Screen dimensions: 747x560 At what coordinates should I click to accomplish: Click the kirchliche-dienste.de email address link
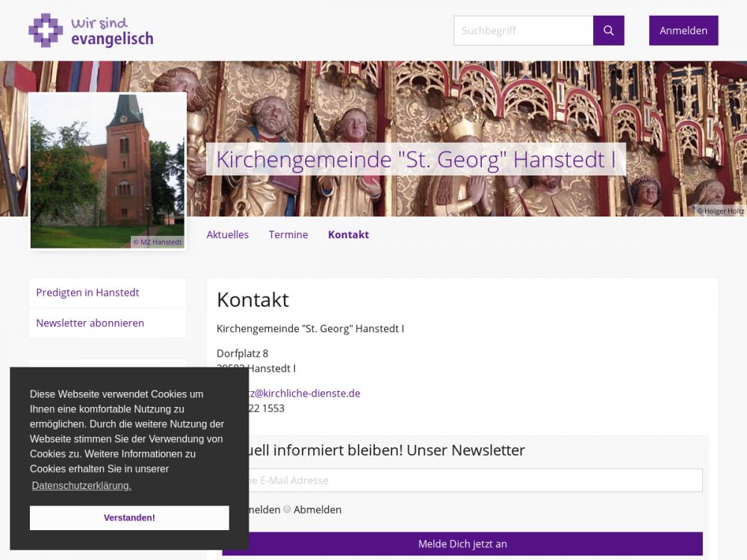click(x=306, y=393)
